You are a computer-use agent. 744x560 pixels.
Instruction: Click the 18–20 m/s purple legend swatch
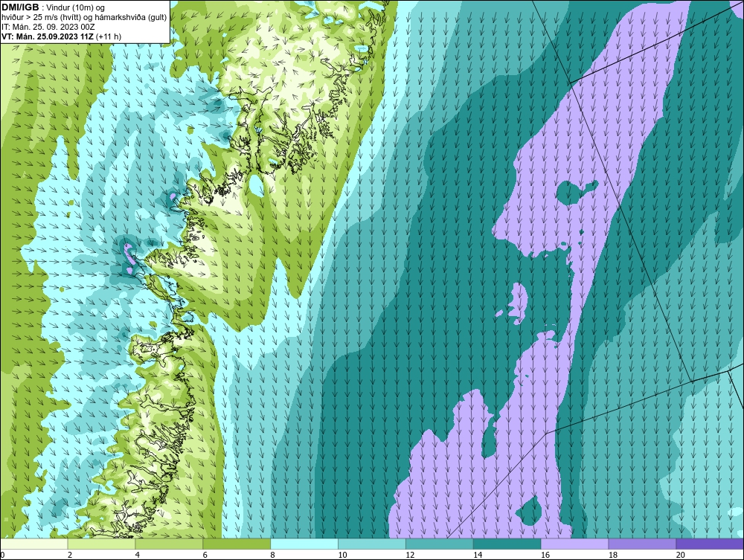643,544
